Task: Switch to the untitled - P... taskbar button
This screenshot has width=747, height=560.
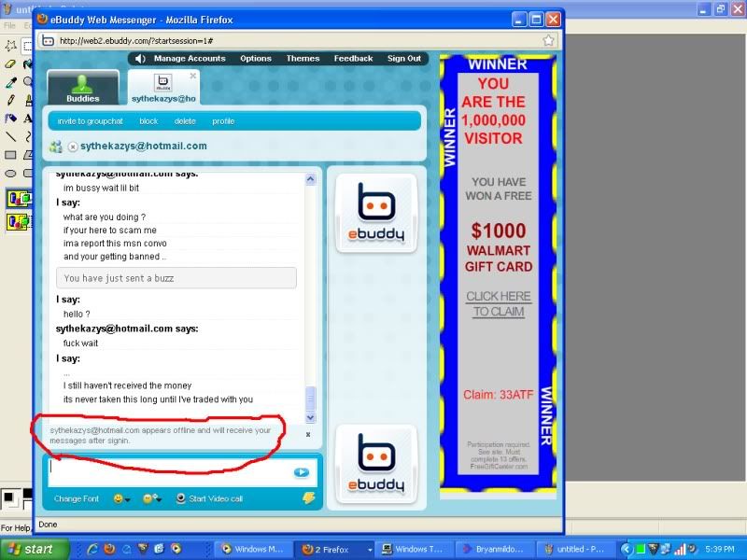Action: pyautogui.click(x=574, y=549)
